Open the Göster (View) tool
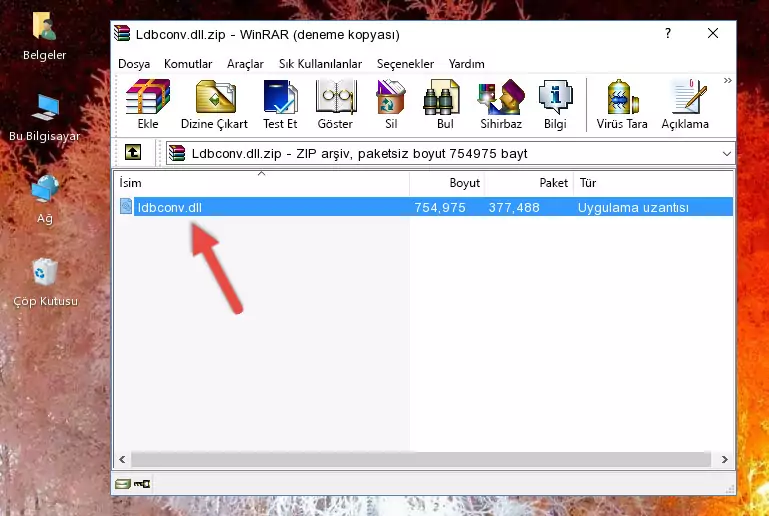The image size is (769, 516). pyautogui.click(x=335, y=104)
